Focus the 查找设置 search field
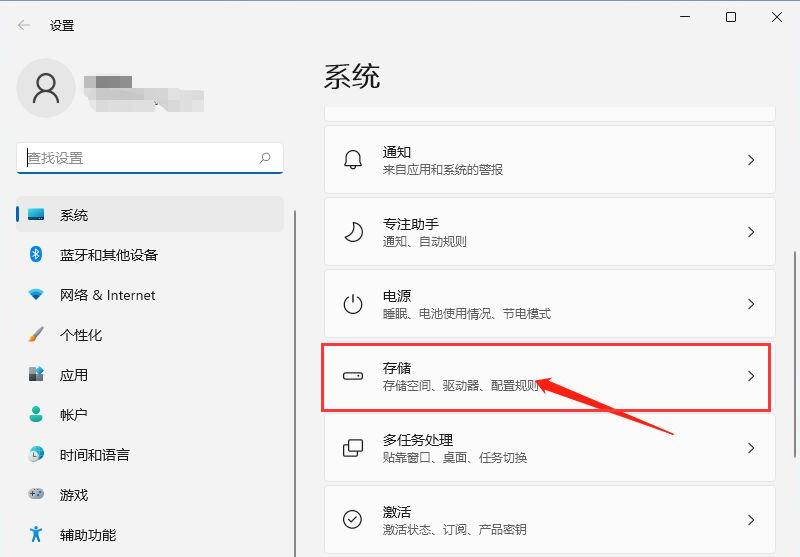The width and height of the screenshot is (800, 557). 150,158
